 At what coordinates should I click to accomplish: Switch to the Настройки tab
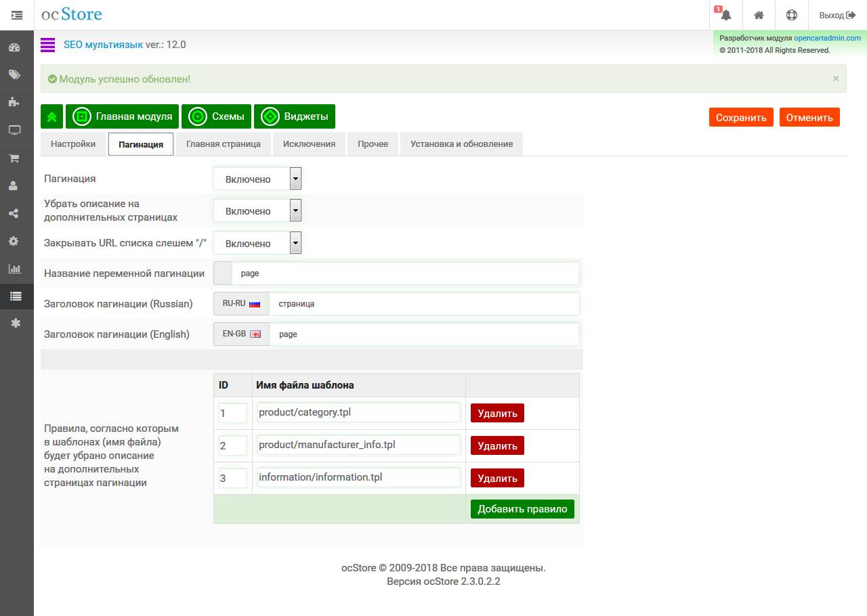[73, 144]
